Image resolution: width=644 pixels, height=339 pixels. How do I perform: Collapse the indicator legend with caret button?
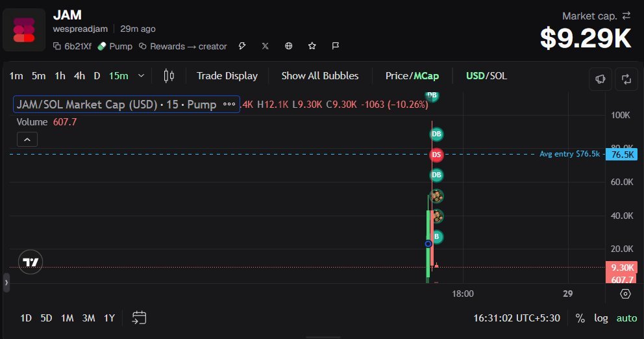tap(27, 140)
